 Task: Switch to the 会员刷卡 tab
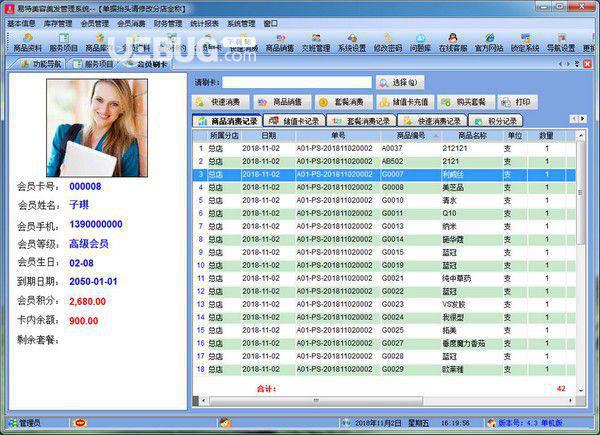pos(146,64)
